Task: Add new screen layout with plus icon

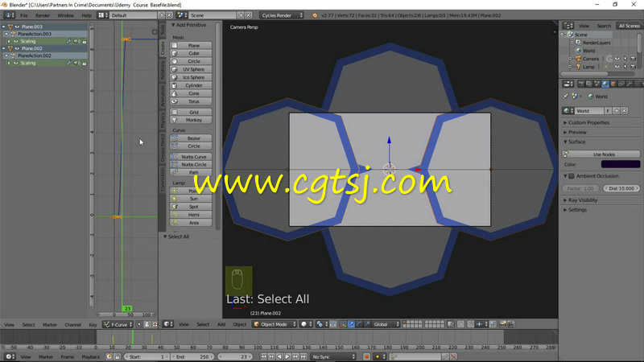Action: [162, 15]
